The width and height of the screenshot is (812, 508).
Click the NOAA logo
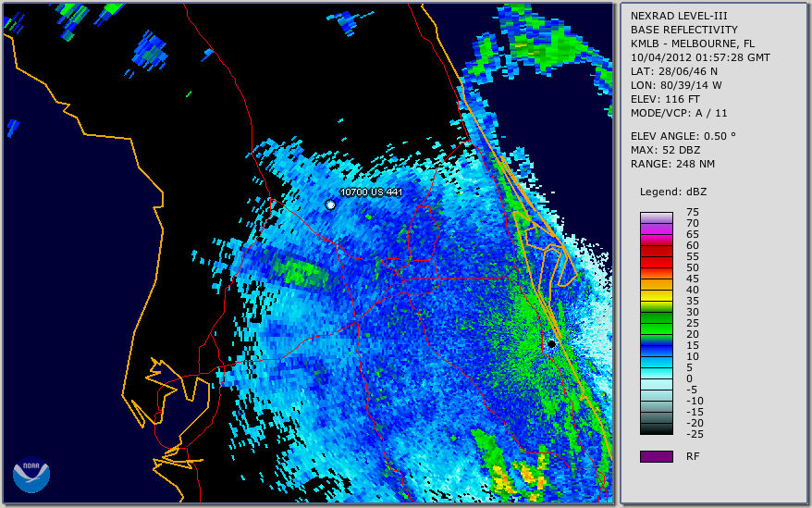(31, 475)
